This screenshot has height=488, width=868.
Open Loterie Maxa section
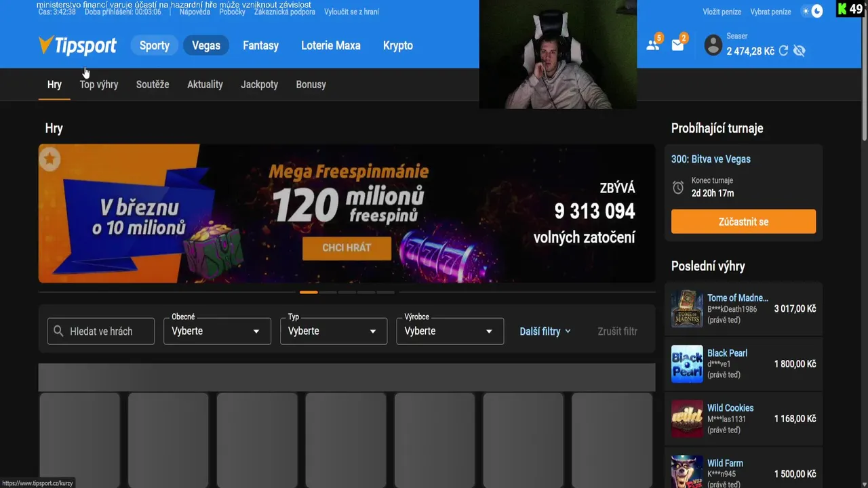(x=331, y=45)
